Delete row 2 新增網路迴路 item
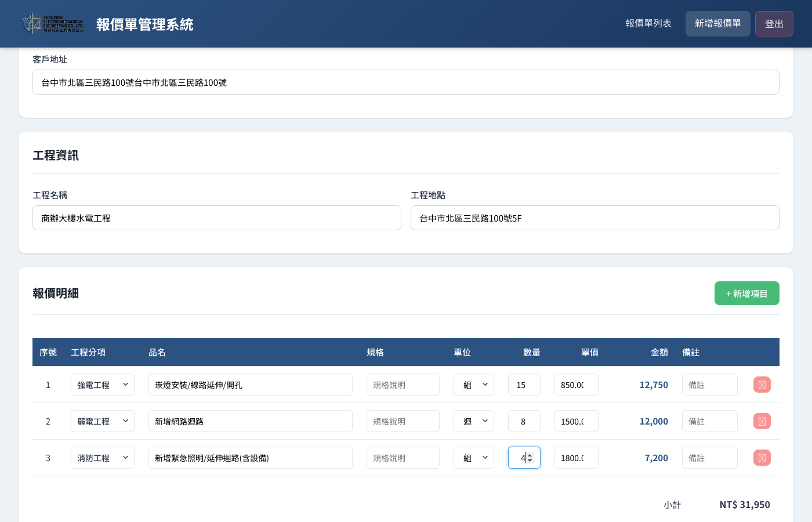This screenshot has width=812, height=522. 762,421
